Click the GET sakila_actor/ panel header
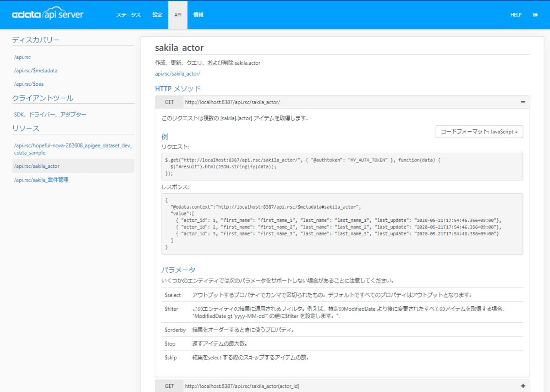The width and height of the screenshot is (550, 392). [321, 102]
